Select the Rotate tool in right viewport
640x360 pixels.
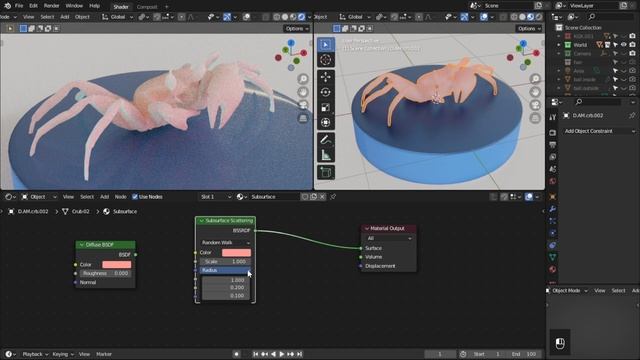[x=325, y=92]
